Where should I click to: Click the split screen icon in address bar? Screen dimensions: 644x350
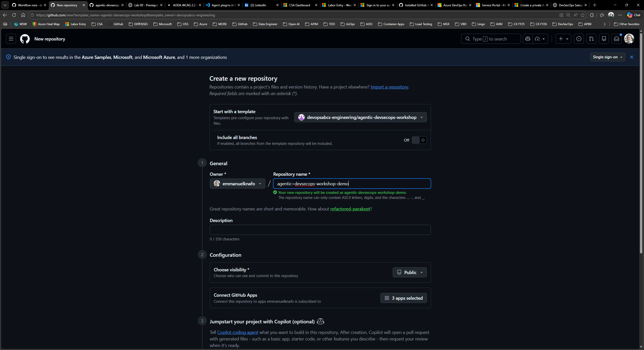click(561, 15)
